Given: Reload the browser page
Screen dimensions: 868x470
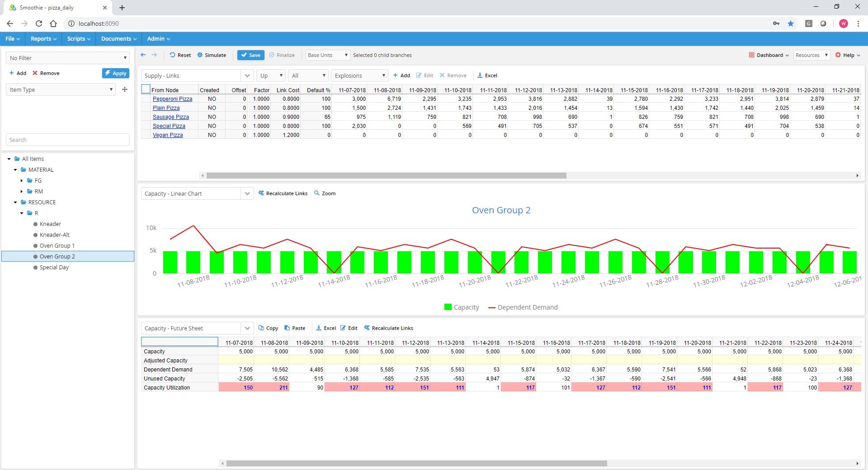Looking at the screenshot, I should click(x=39, y=23).
